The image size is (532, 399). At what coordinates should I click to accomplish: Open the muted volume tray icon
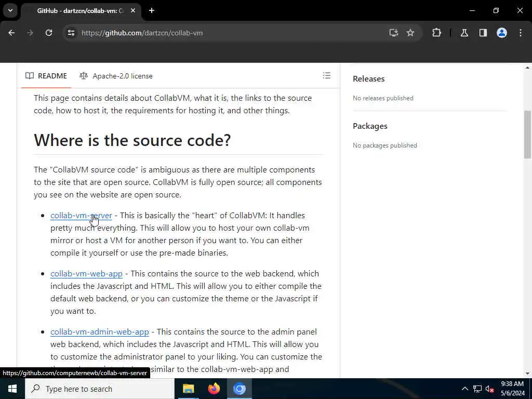[x=489, y=389]
